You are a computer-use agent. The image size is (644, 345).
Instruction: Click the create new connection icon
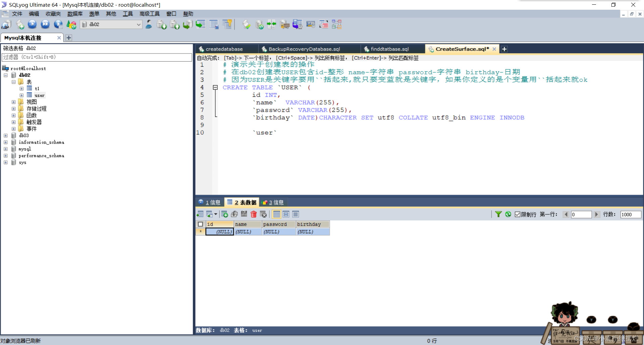coord(6,24)
